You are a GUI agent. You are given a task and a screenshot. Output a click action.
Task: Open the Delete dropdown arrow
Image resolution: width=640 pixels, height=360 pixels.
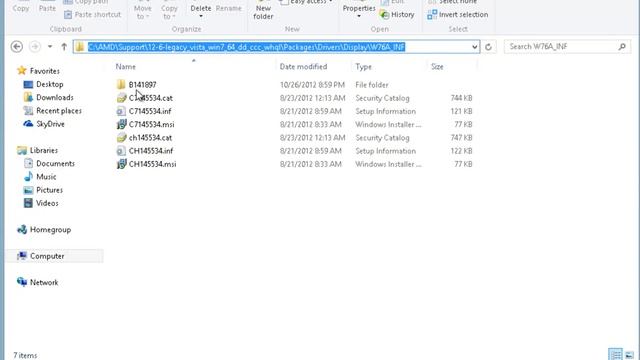(201, 17)
